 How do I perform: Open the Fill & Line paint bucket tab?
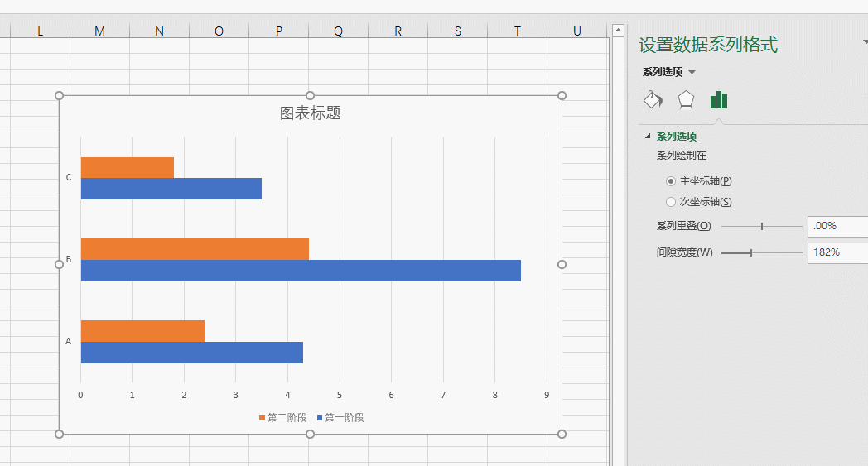(653, 100)
